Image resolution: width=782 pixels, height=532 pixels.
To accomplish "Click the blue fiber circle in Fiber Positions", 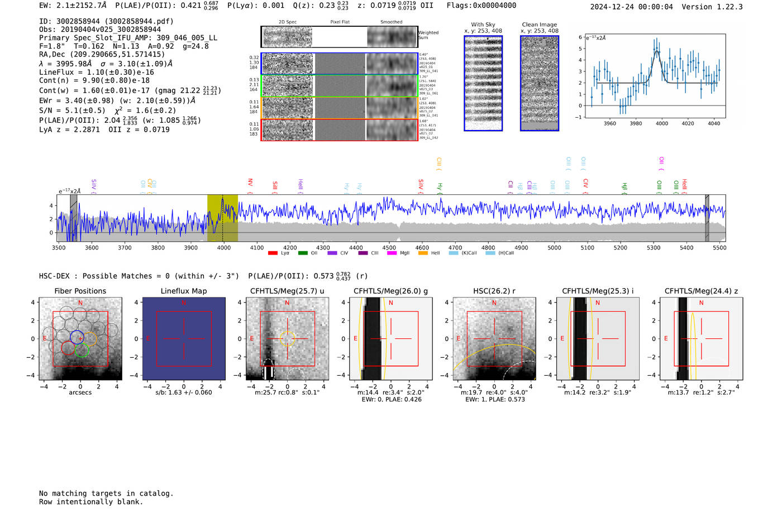I will coord(77,337).
